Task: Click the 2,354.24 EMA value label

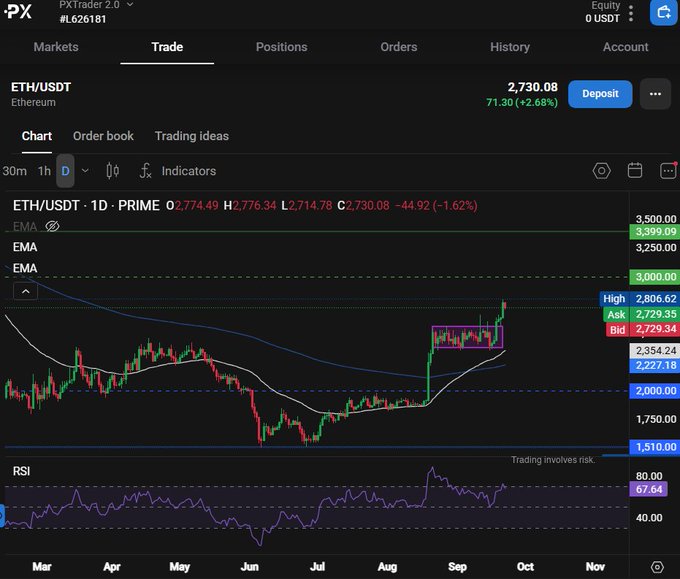Action: point(654,351)
